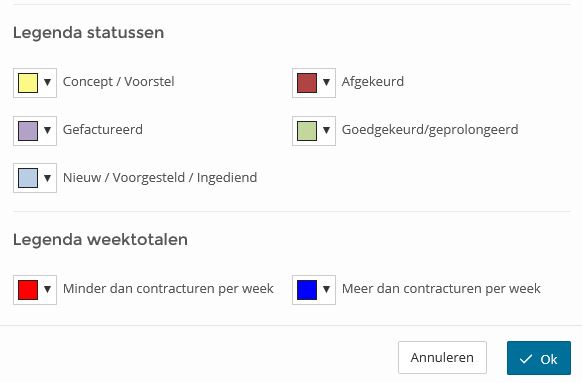Click the Meer dan contracturen per week label
This screenshot has width=582, height=383.
(441, 289)
